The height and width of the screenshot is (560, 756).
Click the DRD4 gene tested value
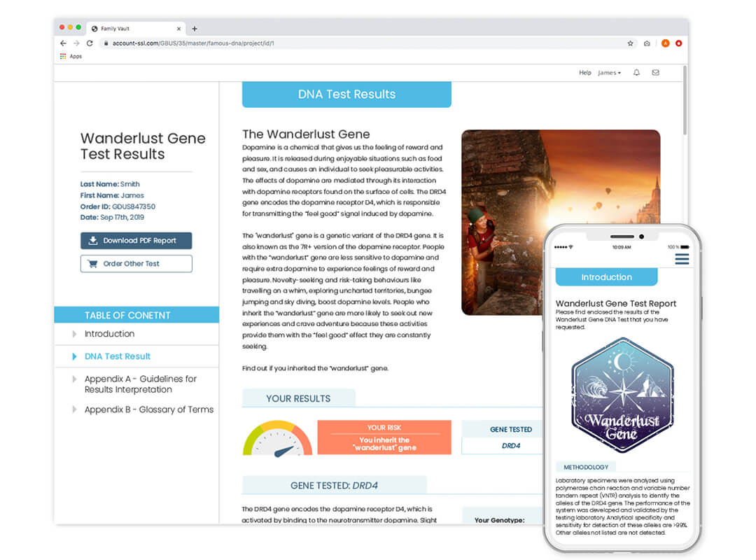[511, 446]
